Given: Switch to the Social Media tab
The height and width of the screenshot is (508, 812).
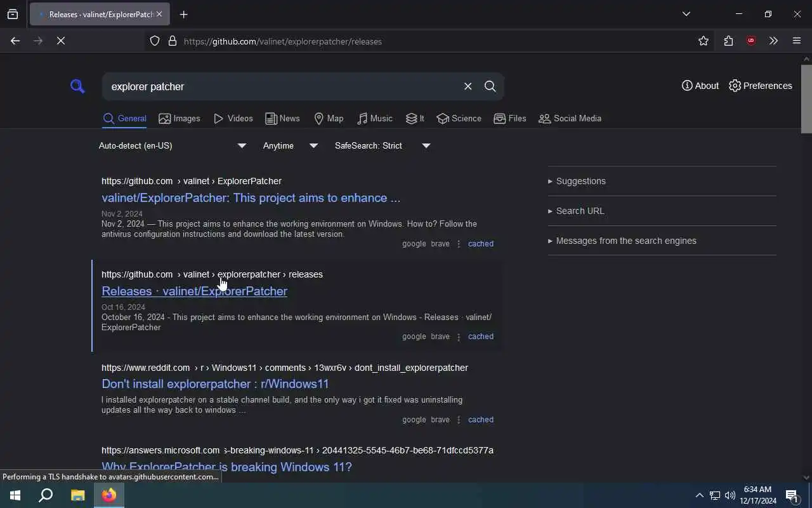Looking at the screenshot, I should click(570, 119).
